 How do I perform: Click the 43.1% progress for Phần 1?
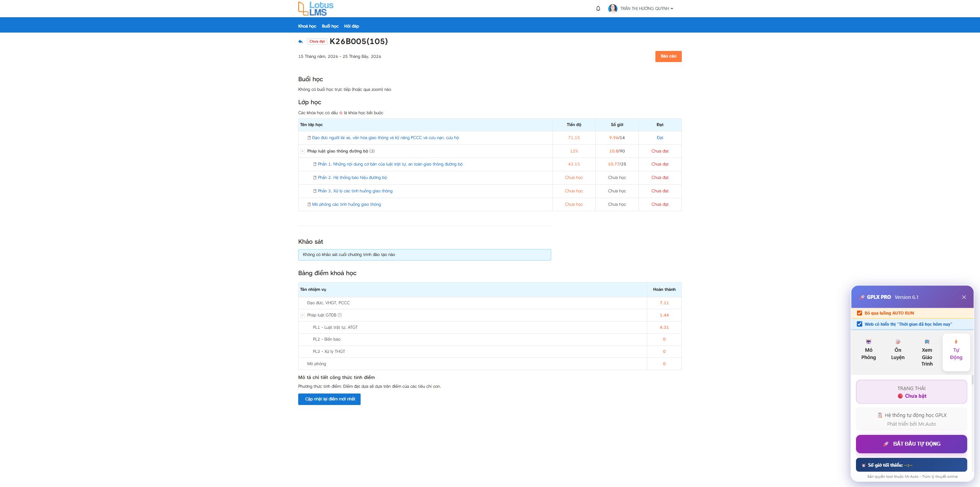(574, 164)
